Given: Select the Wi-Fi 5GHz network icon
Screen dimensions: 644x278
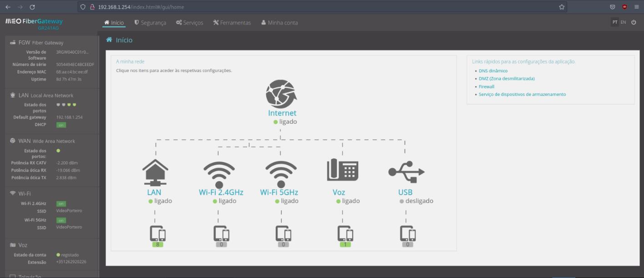Looking at the screenshot, I should click(281, 173).
